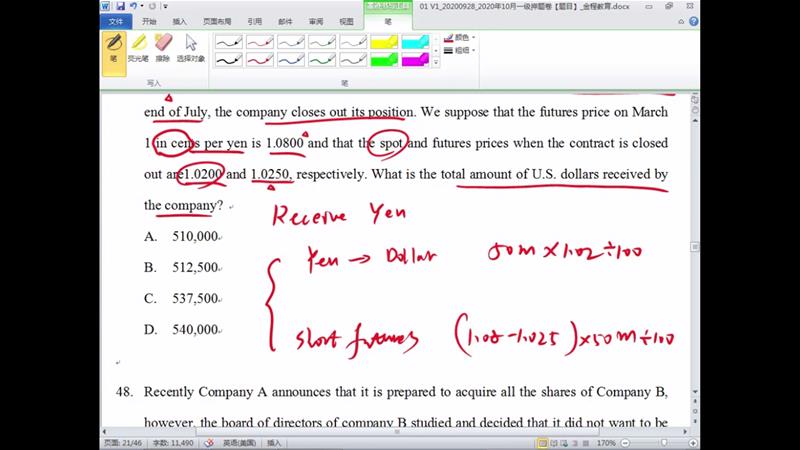The height and width of the screenshot is (450, 800).
Task: Select the Pen (笔) writing tool
Action: click(x=114, y=48)
